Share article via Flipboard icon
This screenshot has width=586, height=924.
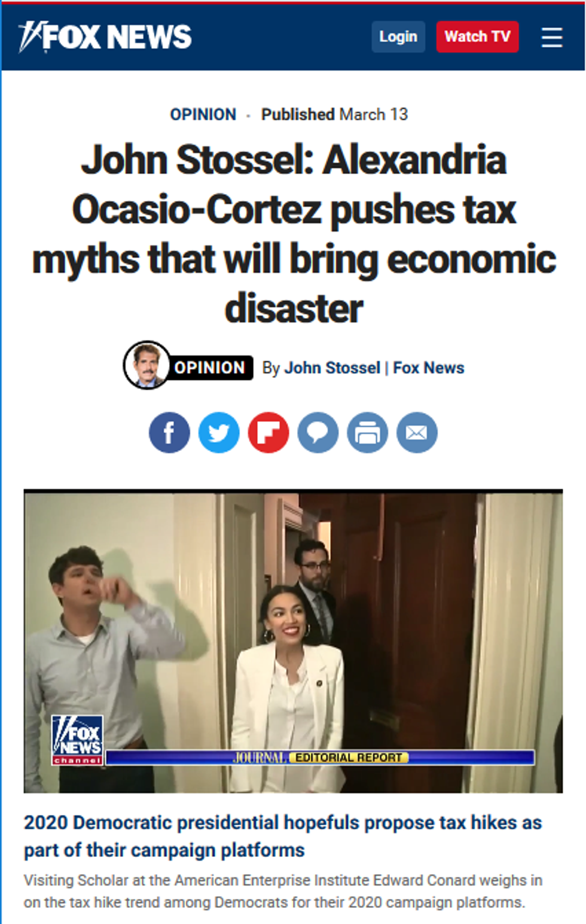[268, 432]
